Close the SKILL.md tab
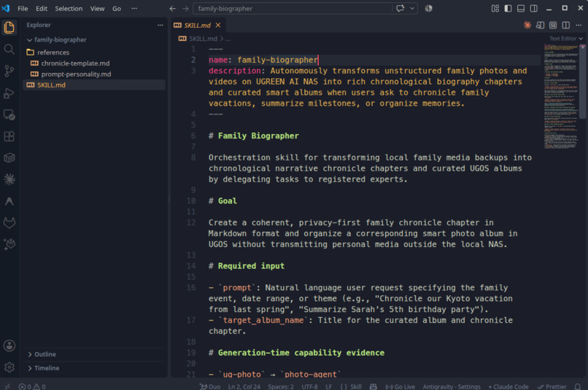588x390 pixels. (218, 25)
